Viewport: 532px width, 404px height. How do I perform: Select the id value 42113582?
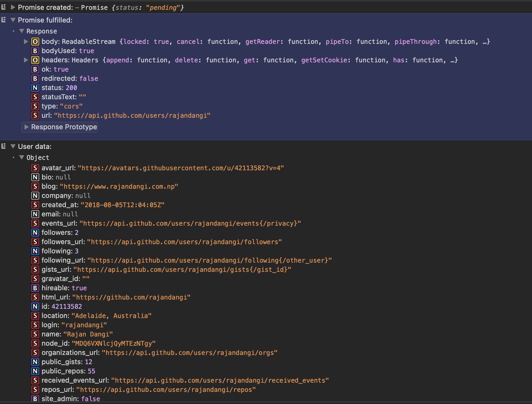coord(67,306)
